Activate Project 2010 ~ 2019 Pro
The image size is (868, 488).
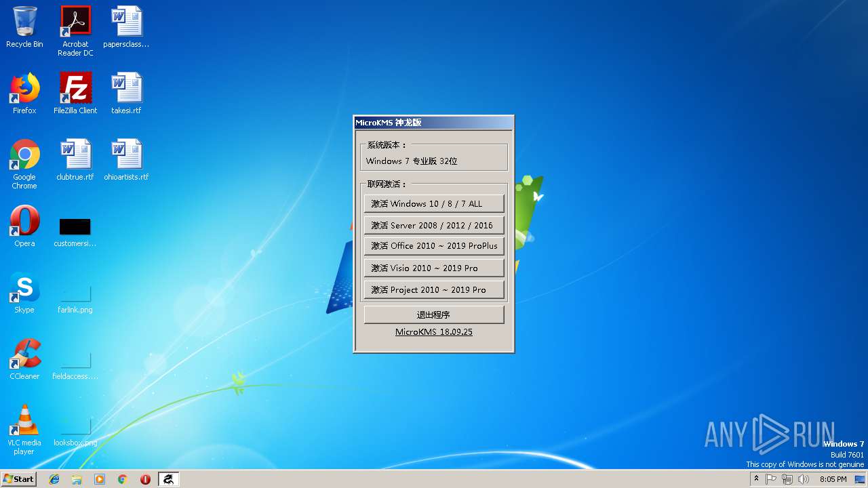(x=434, y=289)
